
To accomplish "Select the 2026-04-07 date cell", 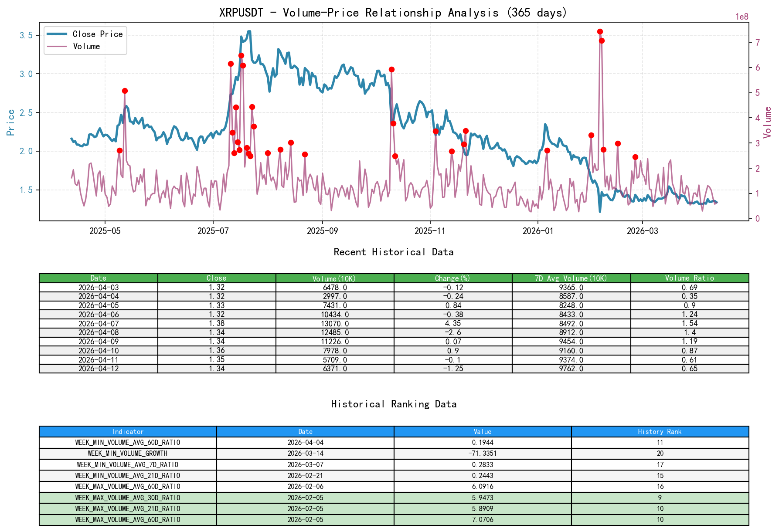I will pos(99,323).
